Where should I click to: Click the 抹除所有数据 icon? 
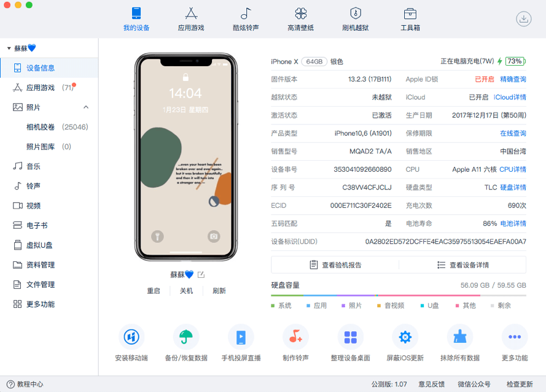(460, 337)
